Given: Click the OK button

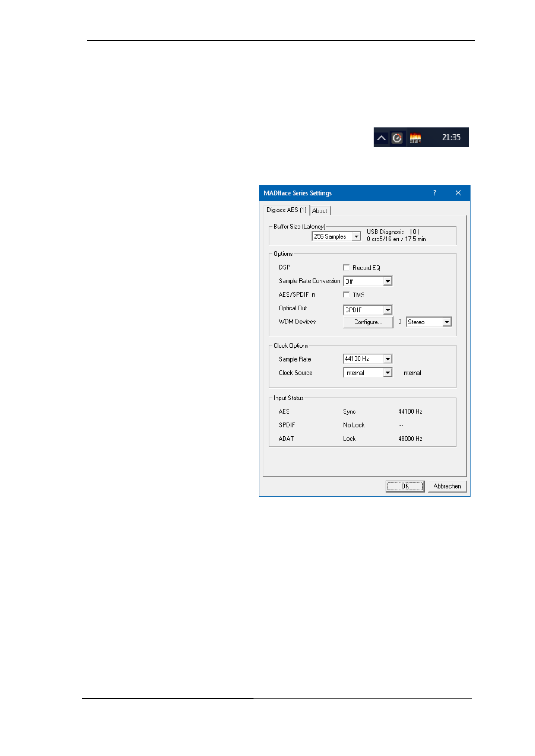Looking at the screenshot, I should point(405,486).
